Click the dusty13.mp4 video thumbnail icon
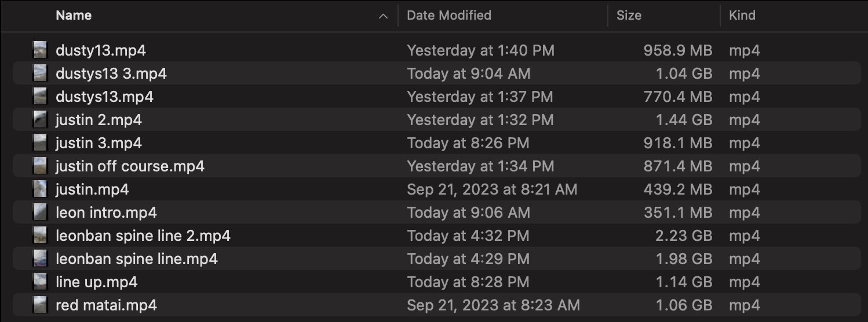Screen dimensions: 868x322 click(x=40, y=50)
